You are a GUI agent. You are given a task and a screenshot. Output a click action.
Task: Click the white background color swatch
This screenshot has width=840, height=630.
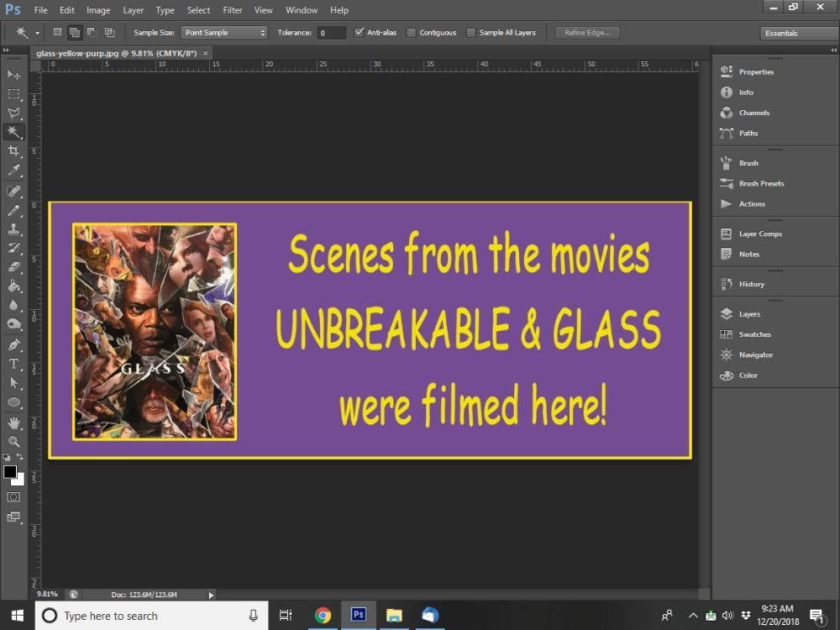(20, 480)
